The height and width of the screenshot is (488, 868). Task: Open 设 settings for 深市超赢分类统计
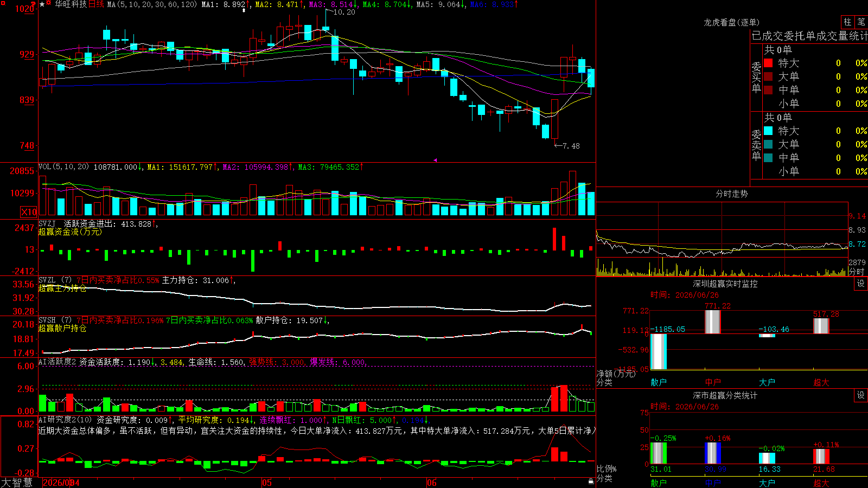pos(861,395)
